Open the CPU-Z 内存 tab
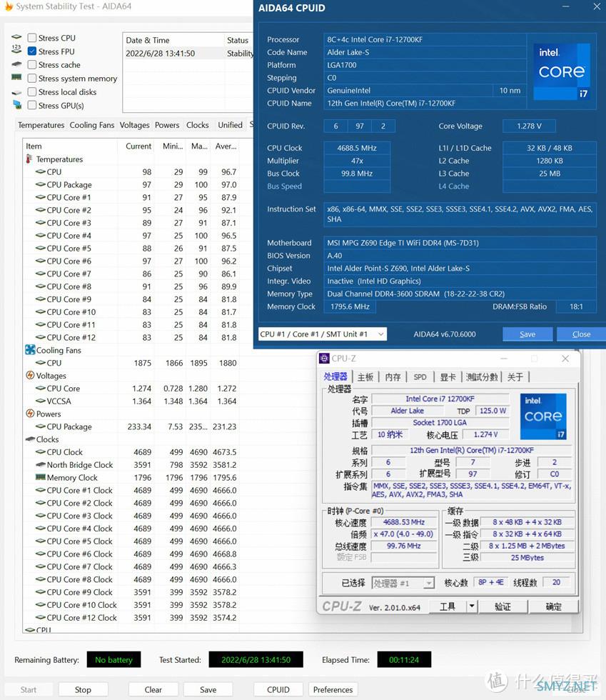This screenshot has width=606, height=700. coord(393,377)
